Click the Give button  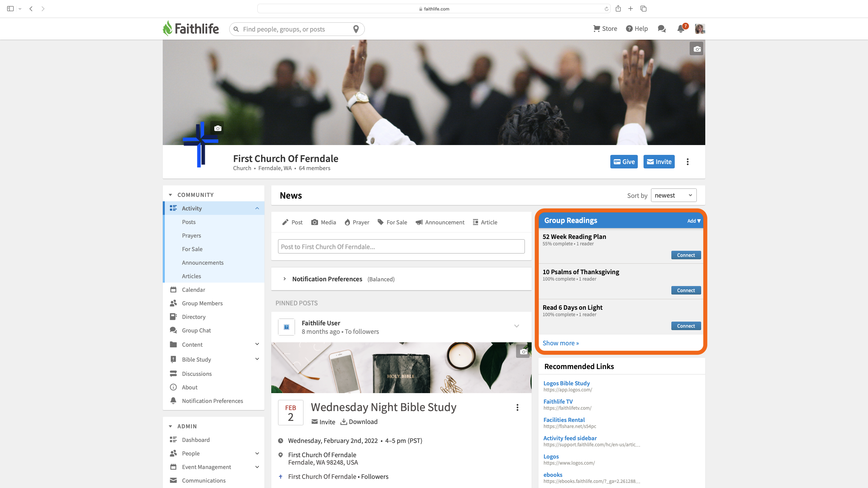624,162
